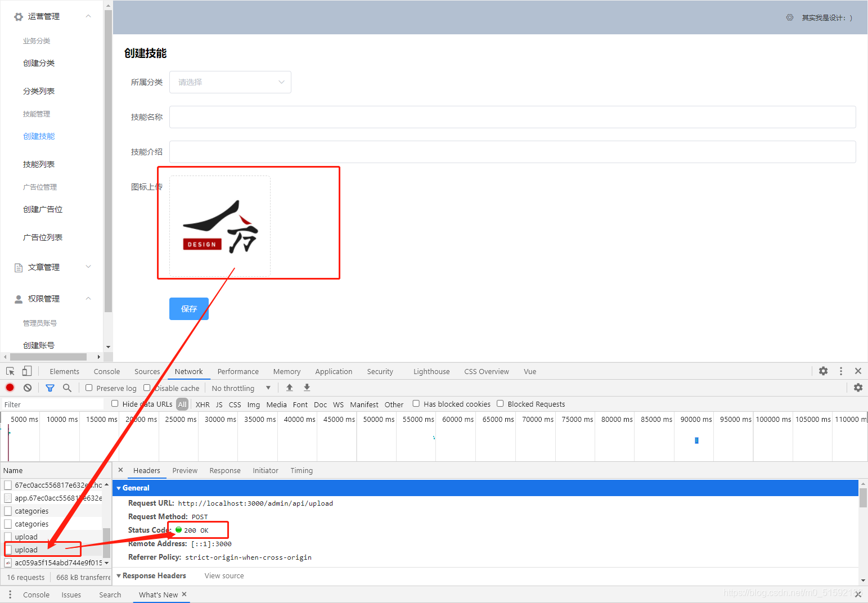Image resolution: width=868 pixels, height=603 pixels.
Task: Check Has blocked cookies
Action: [416, 403]
